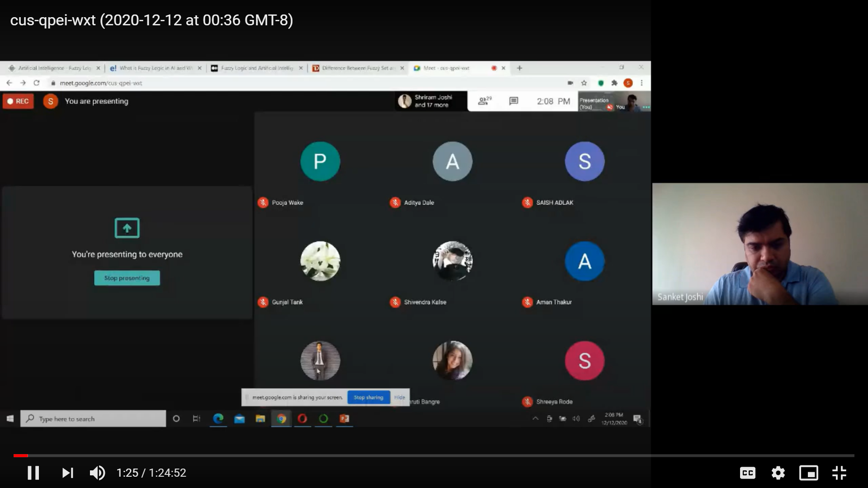The height and width of the screenshot is (488, 868).
Task: Open Chrome three-dot menu
Action: [642, 83]
